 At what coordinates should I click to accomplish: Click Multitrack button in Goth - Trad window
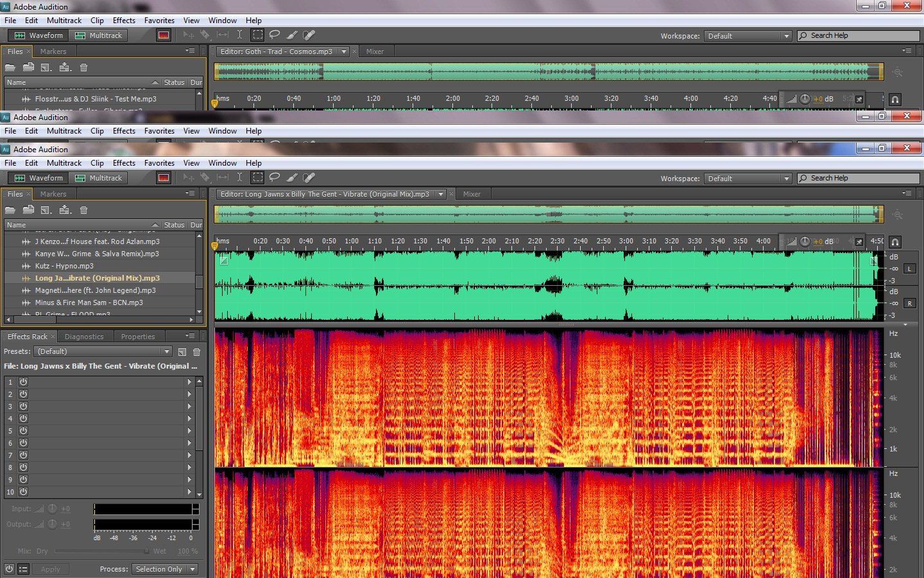click(99, 35)
